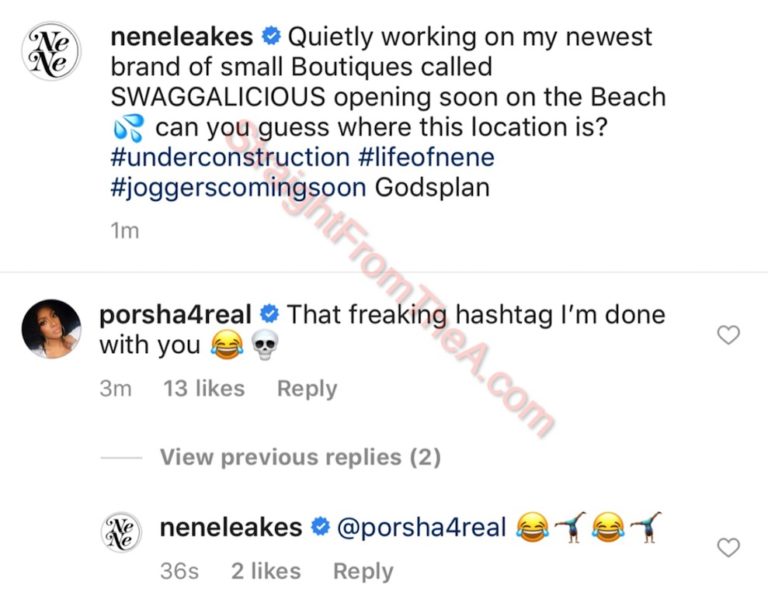Like neneleakes' reply with the heart
Image resolution: width=768 pixels, height=596 pixels.
click(x=729, y=547)
